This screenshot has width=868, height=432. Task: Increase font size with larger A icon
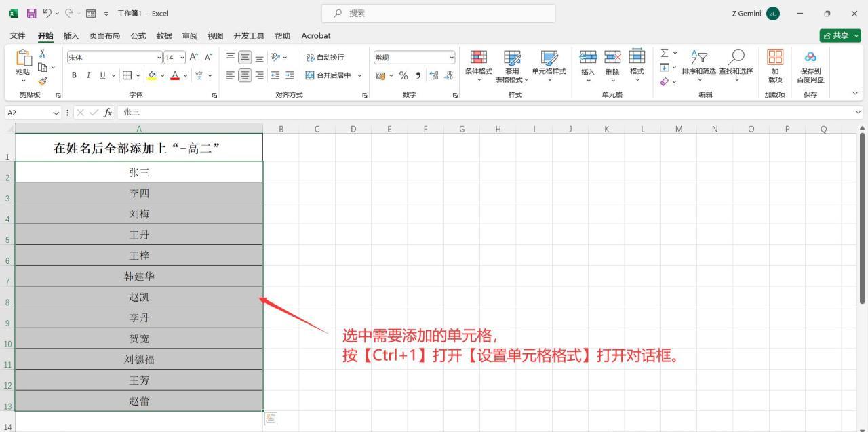193,57
